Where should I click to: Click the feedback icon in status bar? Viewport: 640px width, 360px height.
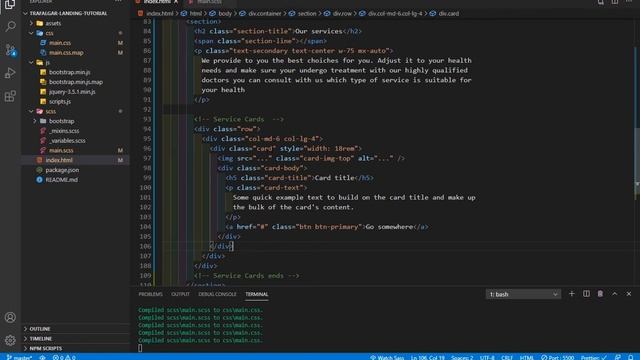click(x=618, y=357)
